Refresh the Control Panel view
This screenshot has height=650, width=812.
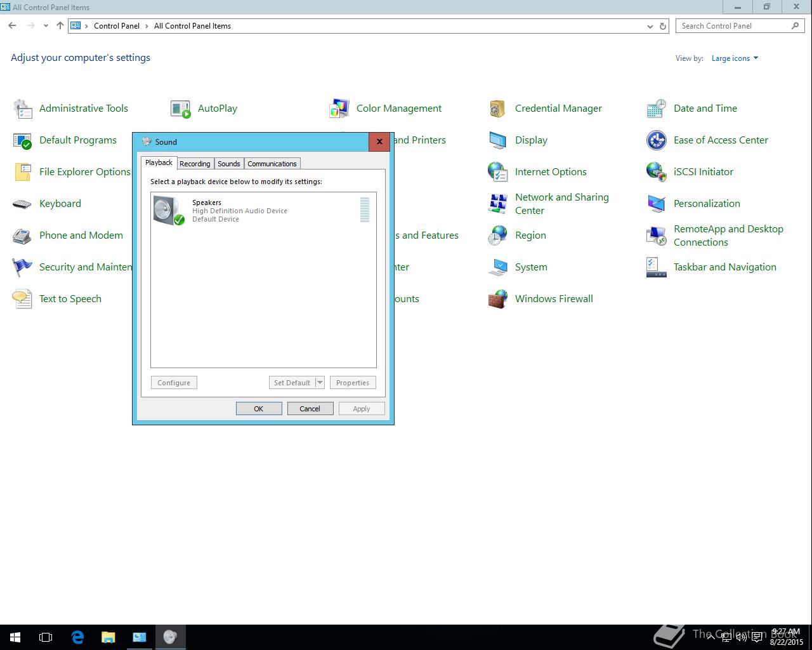pos(663,26)
